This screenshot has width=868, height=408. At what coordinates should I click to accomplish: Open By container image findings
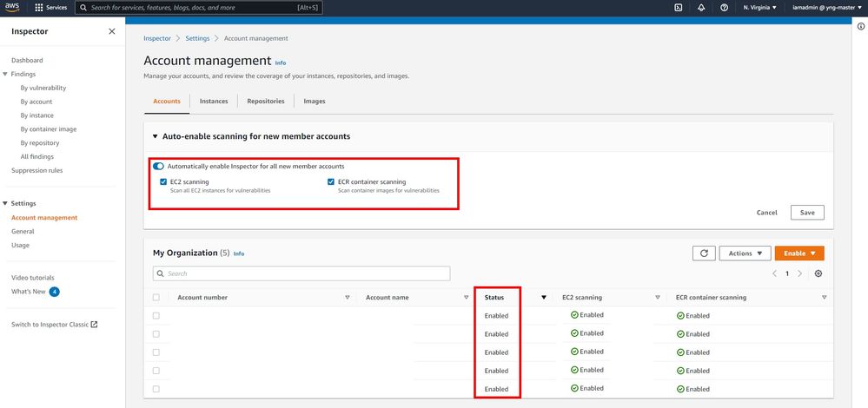point(49,129)
